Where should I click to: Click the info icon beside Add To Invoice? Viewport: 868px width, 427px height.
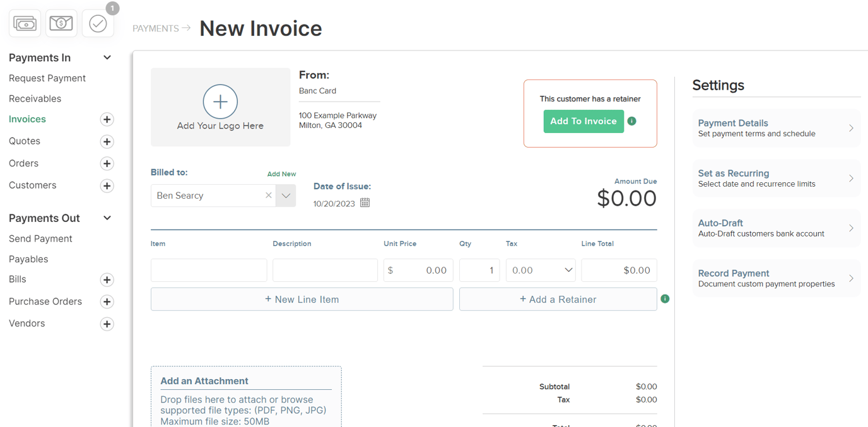(x=632, y=121)
